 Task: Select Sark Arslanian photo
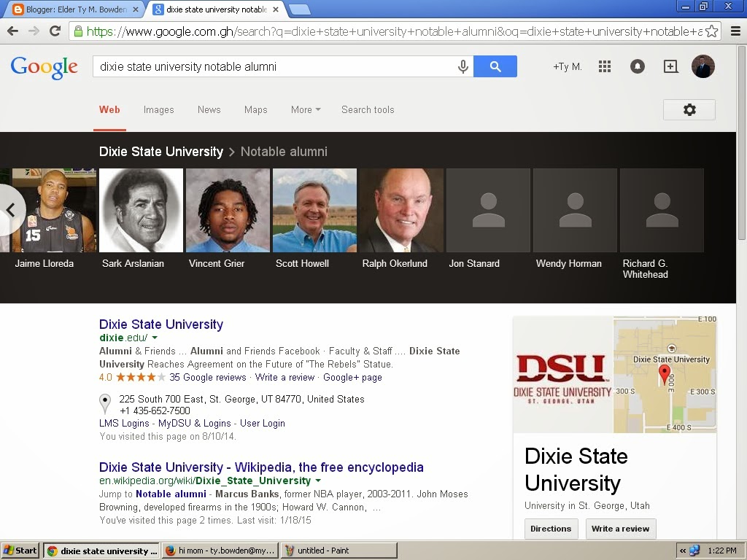[141, 210]
